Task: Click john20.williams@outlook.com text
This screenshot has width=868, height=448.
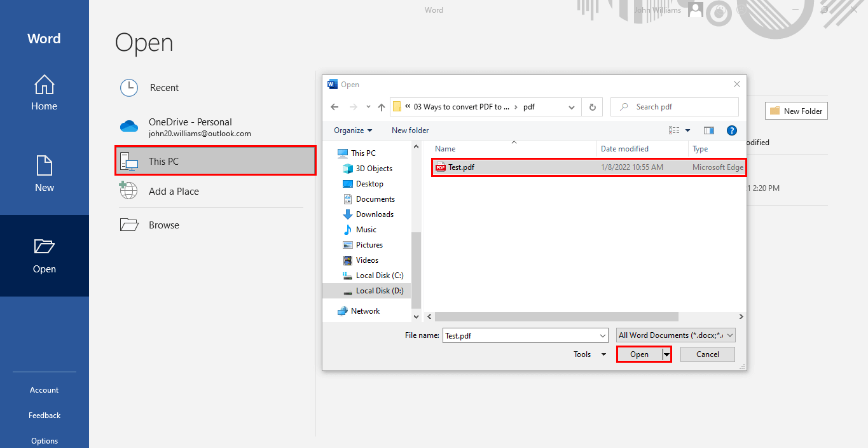Action: pyautogui.click(x=200, y=134)
